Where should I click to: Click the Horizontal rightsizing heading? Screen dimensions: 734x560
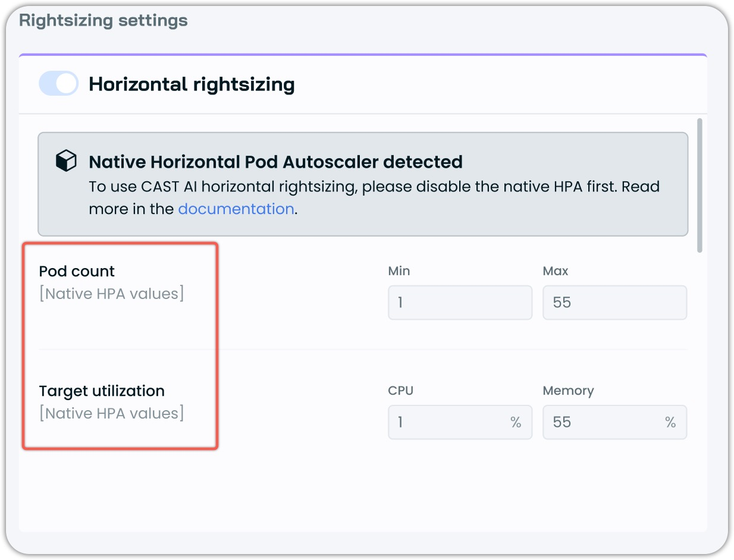[192, 84]
